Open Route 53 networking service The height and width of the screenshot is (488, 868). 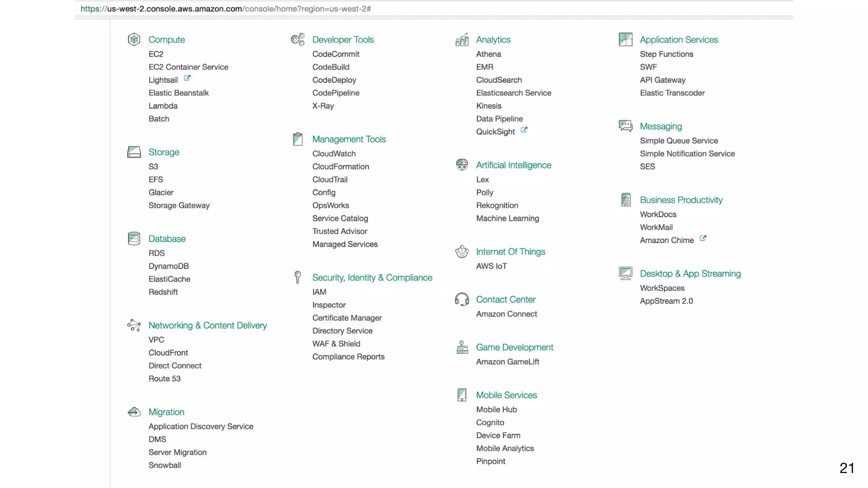pos(164,379)
